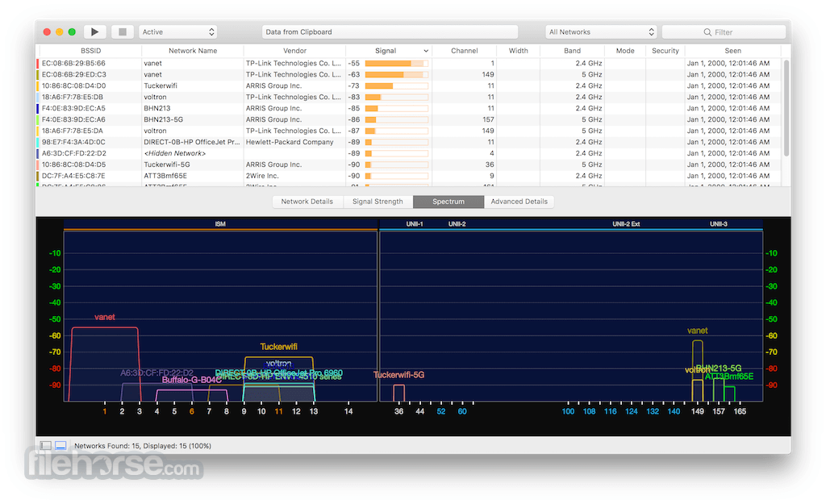Click the Buffalo-G-B04C label in spectrum
826x504 pixels.
[x=192, y=380]
